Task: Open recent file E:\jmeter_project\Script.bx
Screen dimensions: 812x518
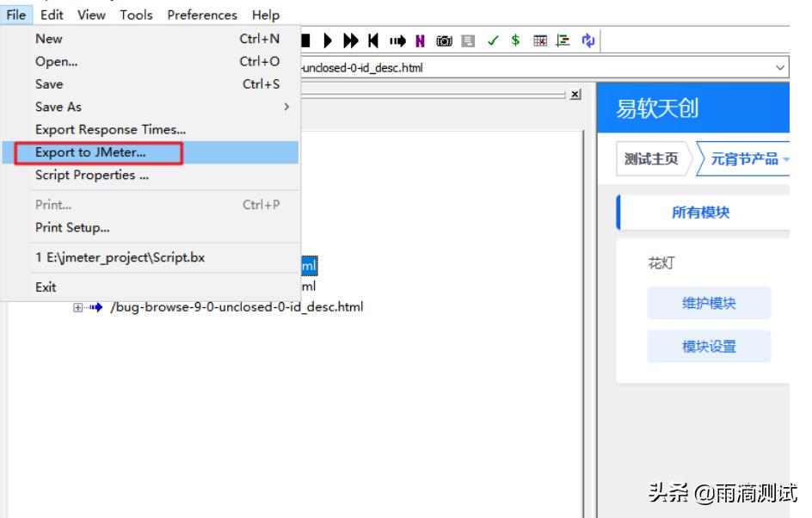Action: click(x=151, y=257)
